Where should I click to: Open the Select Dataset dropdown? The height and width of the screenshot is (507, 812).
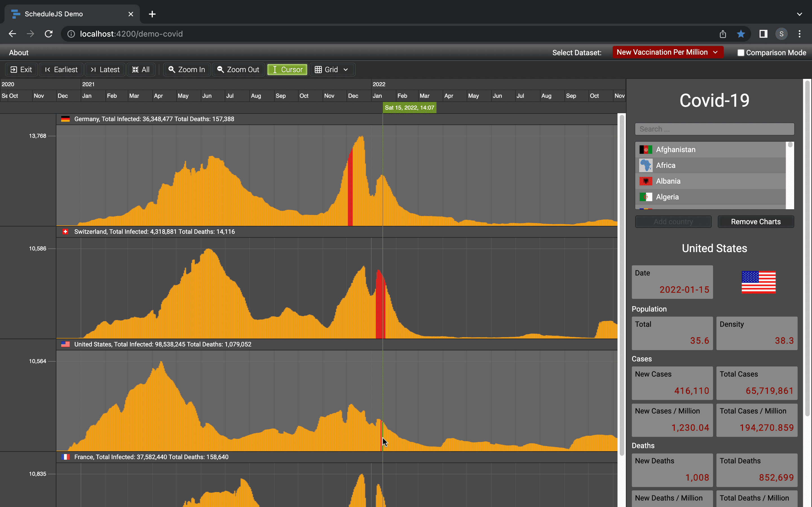click(667, 52)
